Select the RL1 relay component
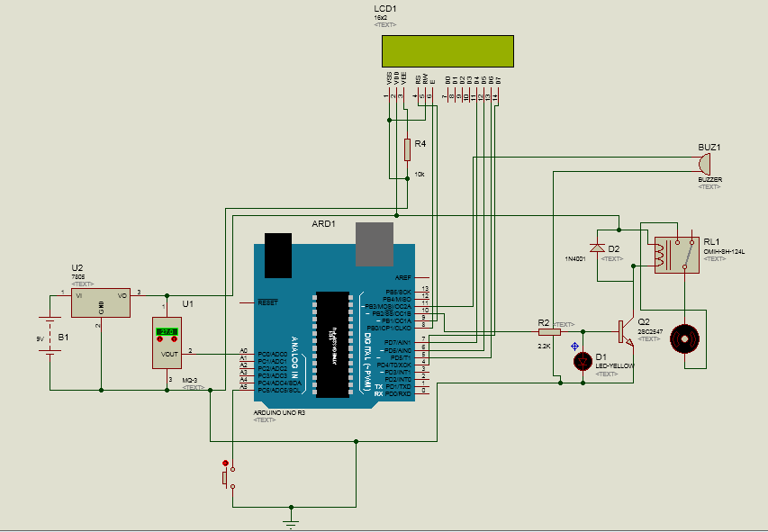The height and width of the screenshot is (532, 768). coord(677,255)
